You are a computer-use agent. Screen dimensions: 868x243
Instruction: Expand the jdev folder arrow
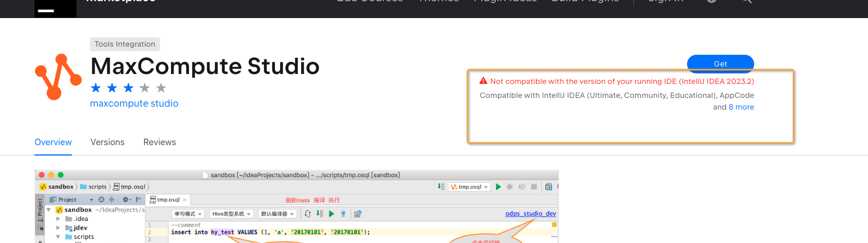(x=58, y=228)
